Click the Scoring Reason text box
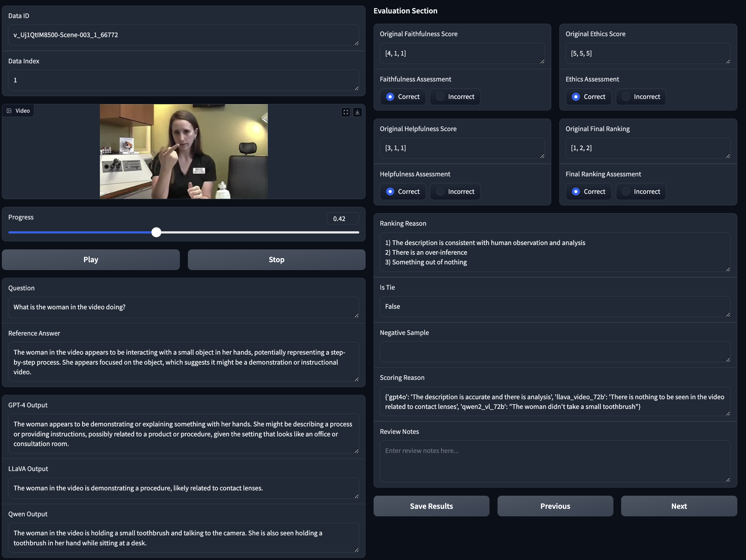Viewport: 746px width, 560px height. click(555, 401)
